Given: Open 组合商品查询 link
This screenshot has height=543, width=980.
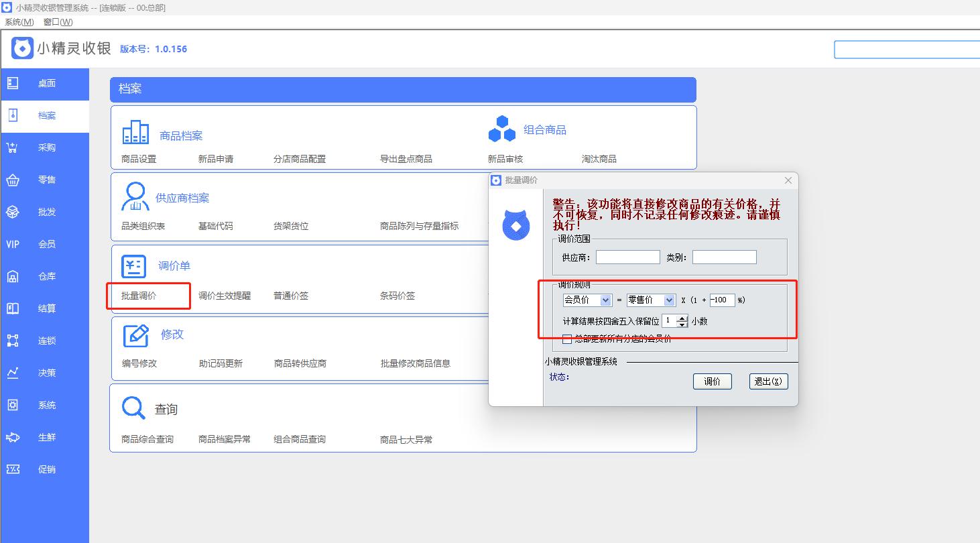Looking at the screenshot, I should tap(300, 440).
